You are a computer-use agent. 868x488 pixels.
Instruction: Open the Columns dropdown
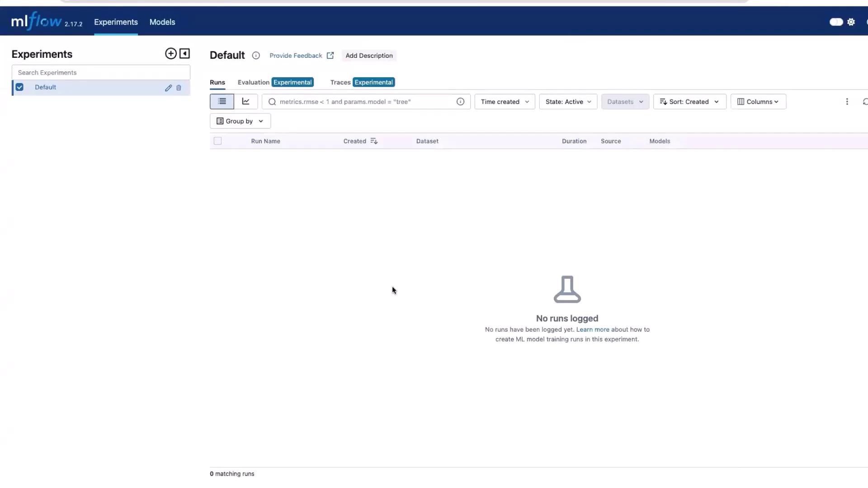click(758, 102)
